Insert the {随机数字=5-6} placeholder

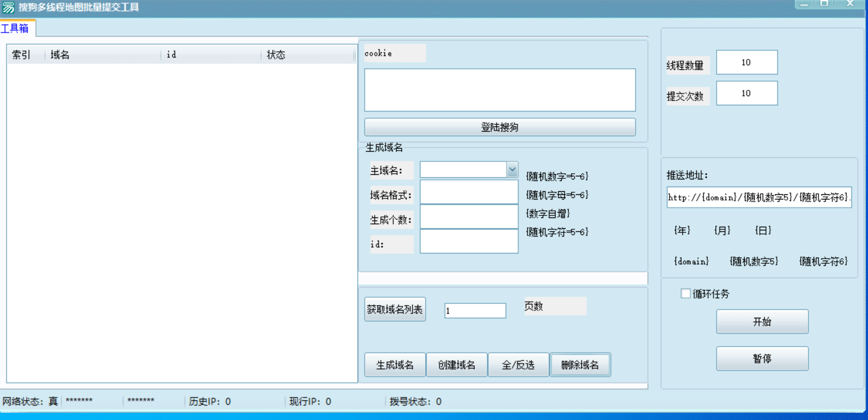tap(557, 176)
